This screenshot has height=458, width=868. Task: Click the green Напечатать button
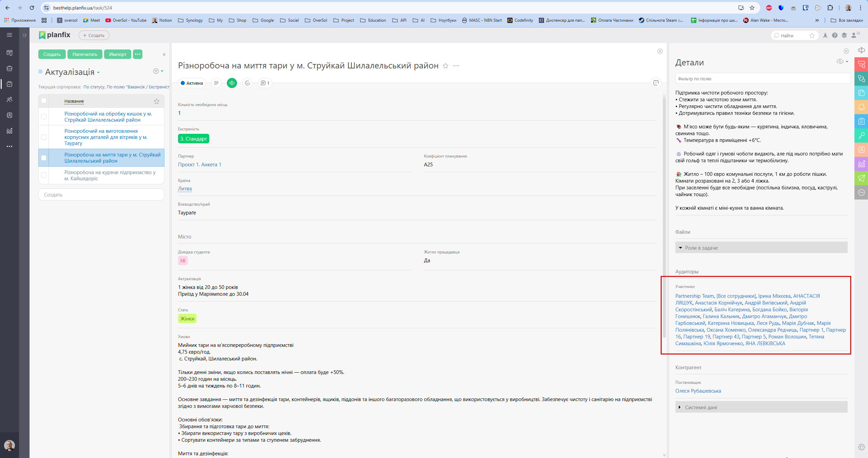[x=85, y=54]
